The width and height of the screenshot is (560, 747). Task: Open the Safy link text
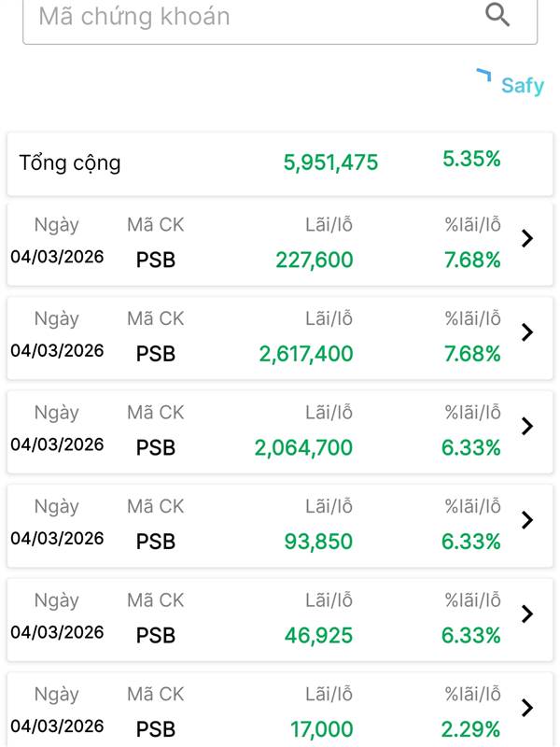point(522,86)
